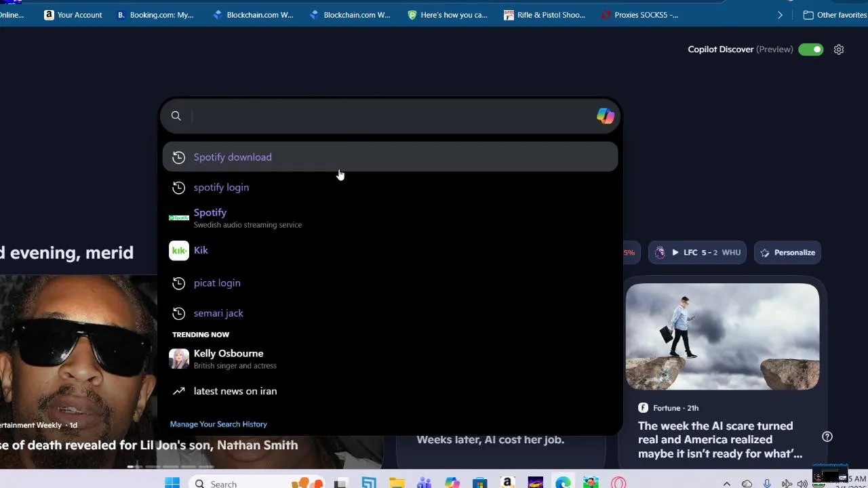Click the feed help question mark icon
The height and width of the screenshot is (488, 868).
coord(827,436)
